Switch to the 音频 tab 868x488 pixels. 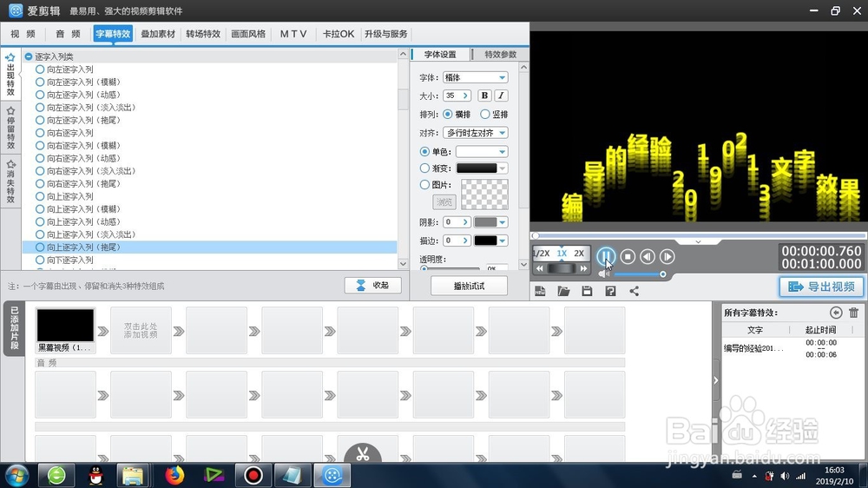tap(68, 34)
